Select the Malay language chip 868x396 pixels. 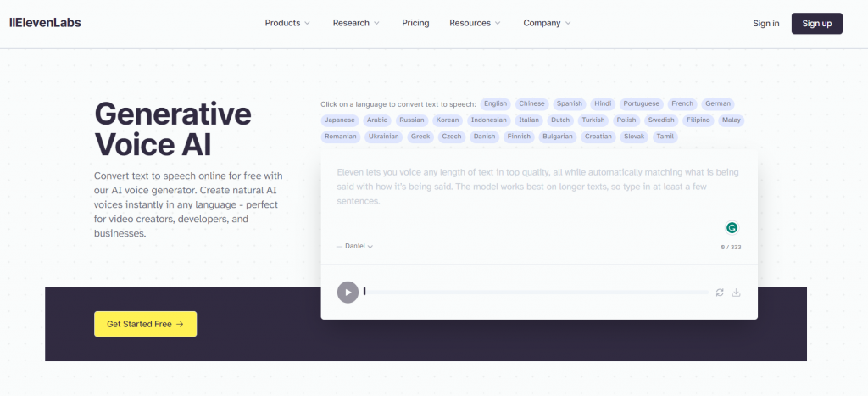[732, 120]
